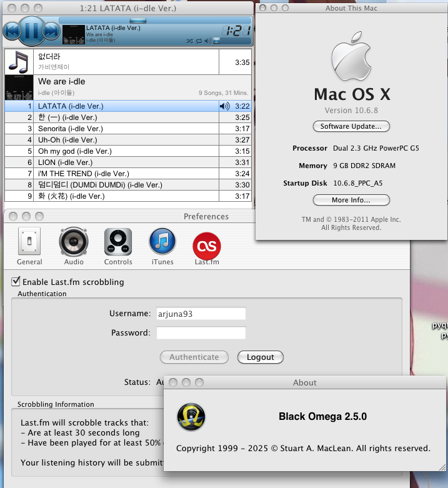Click the volume slider handle
This screenshot has width=448, height=488.
pos(217,41)
